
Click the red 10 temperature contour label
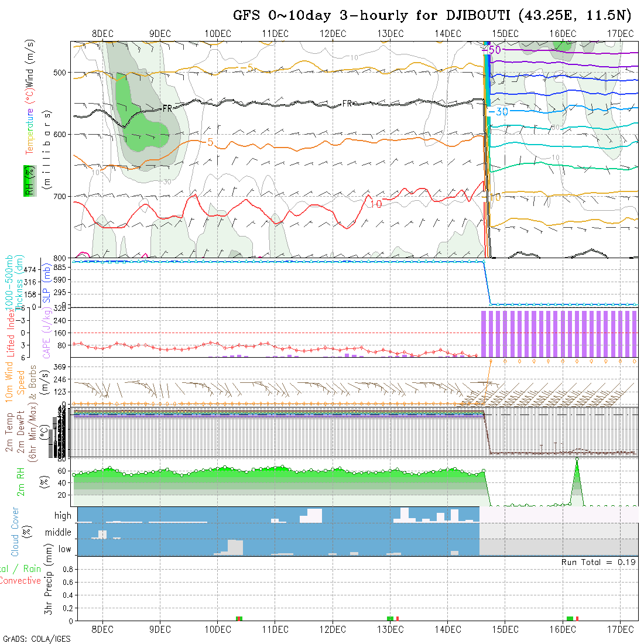[375, 204]
